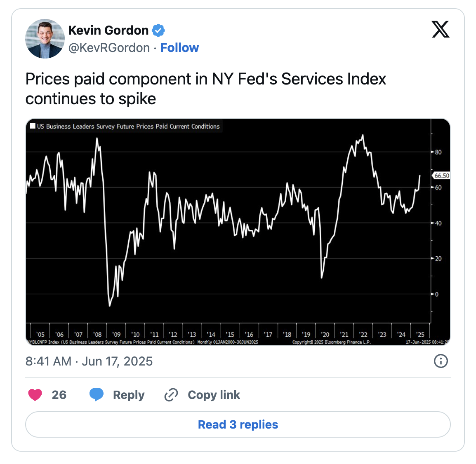Click the X logo icon

pyautogui.click(x=440, y=29)
